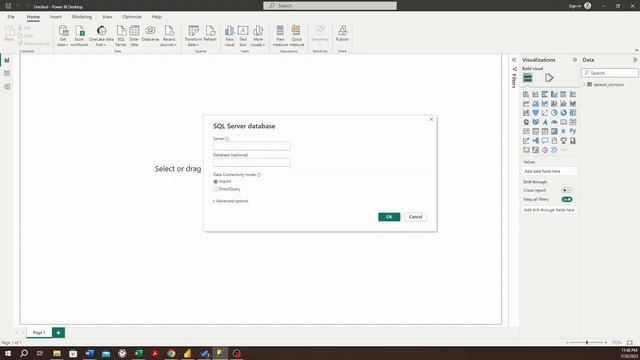Open the File menu

point(11,17)
